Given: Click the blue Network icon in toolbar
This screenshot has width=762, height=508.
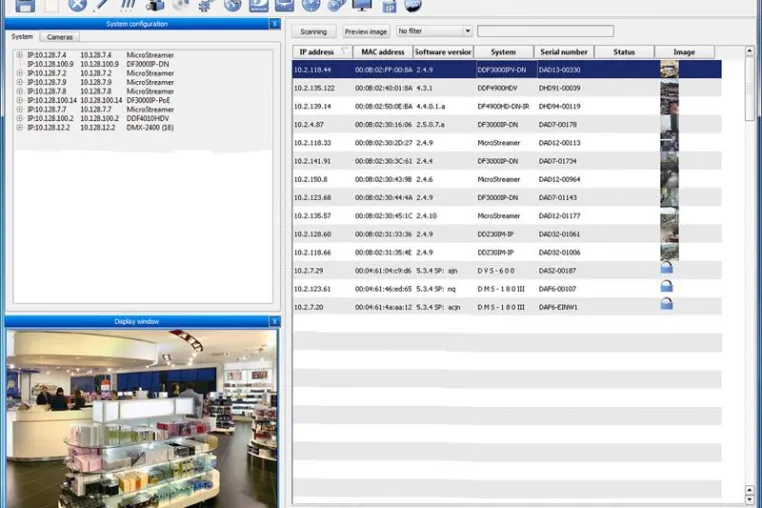Looking at the screenshot, I should 259,5.
